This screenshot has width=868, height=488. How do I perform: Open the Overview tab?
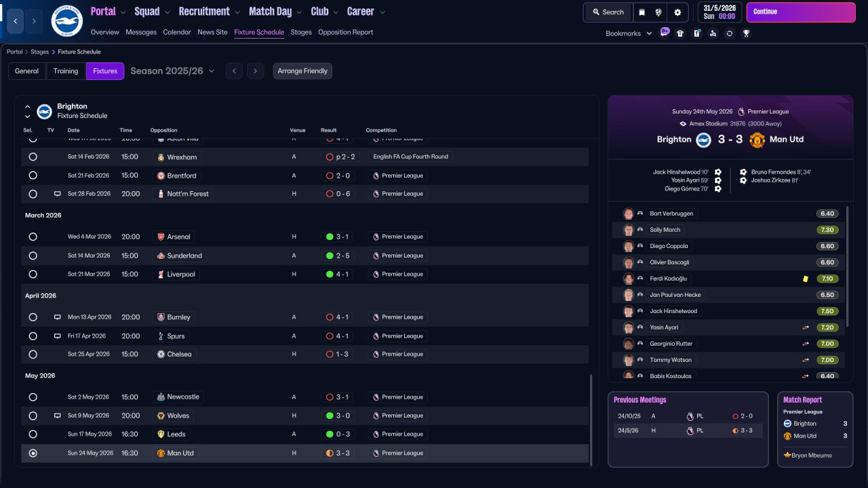point(104,32)
